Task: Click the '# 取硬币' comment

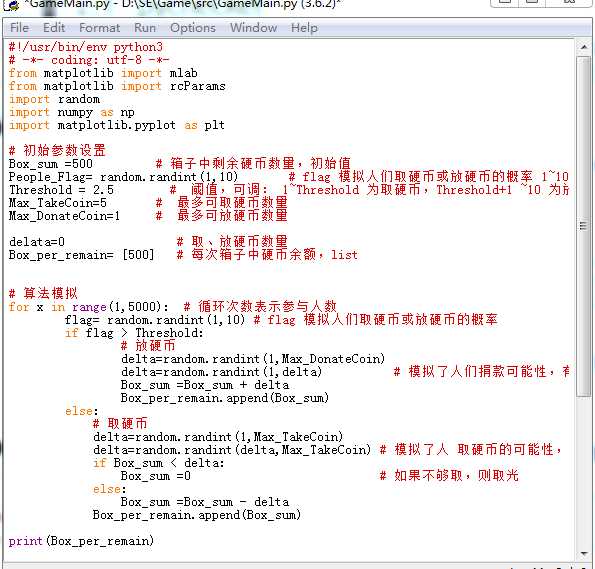Action: 120,424
